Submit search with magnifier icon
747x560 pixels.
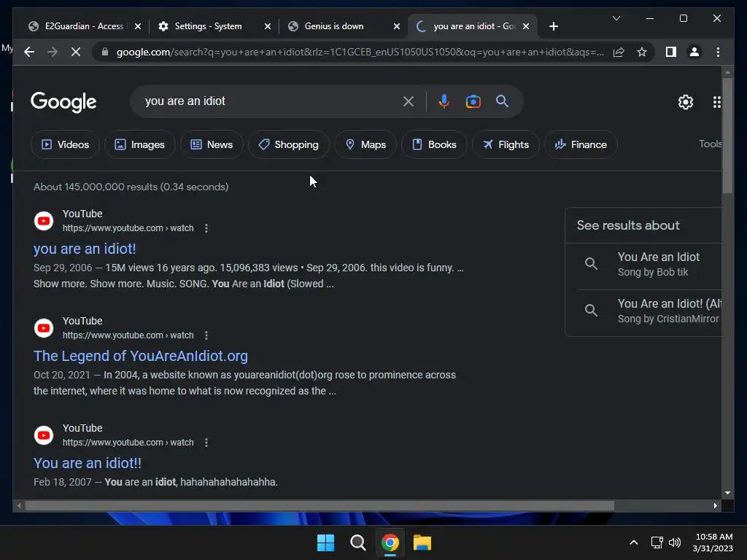click(x=502, y=101)
